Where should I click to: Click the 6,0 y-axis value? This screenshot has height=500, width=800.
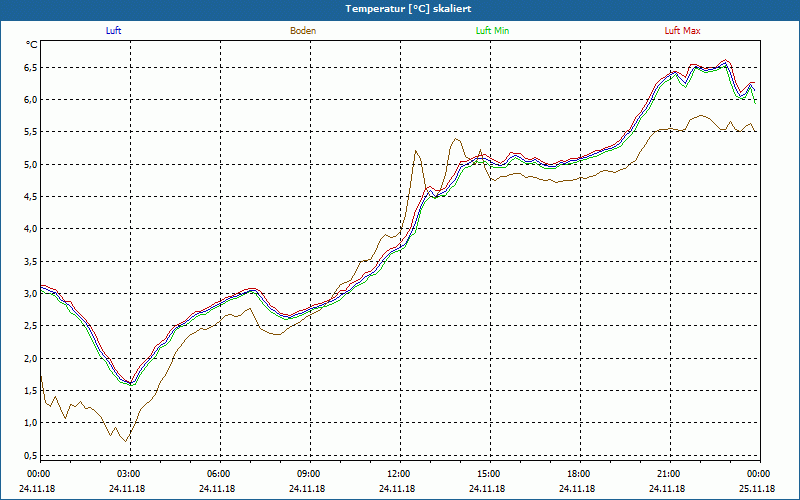(31, 99)
